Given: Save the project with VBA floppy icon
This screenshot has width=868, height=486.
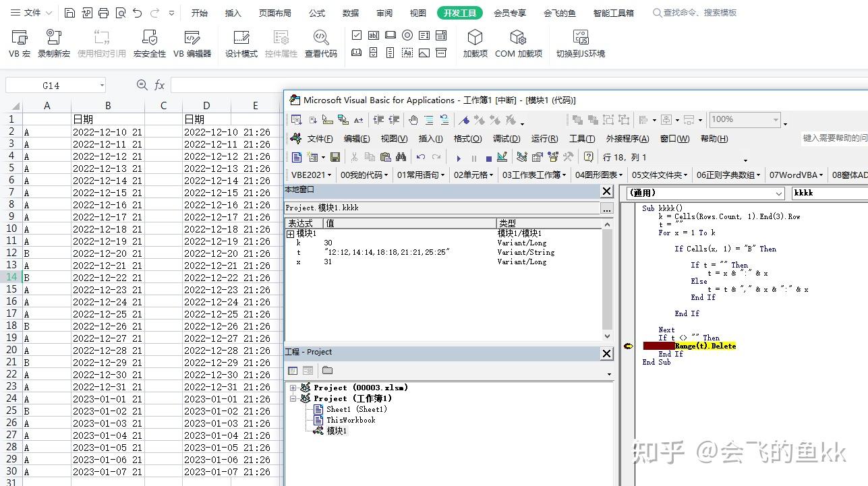Looking at the screenshot, I should (335, 157).
